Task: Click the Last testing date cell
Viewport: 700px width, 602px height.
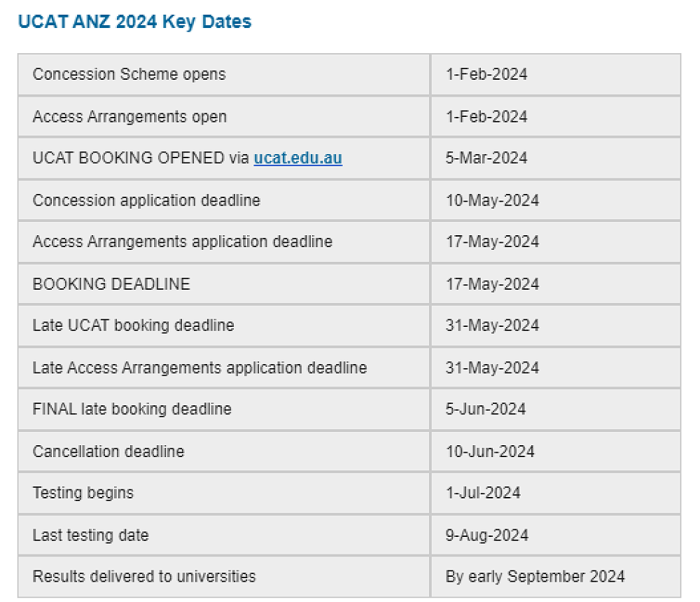Action: pos(90,535)
